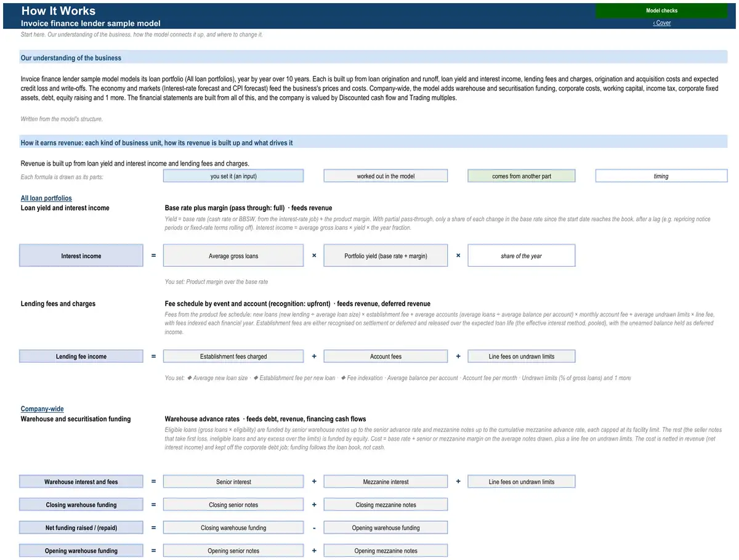Click 'Written from the model's structure.' note

pyautogui.click(x=62, y=119)
